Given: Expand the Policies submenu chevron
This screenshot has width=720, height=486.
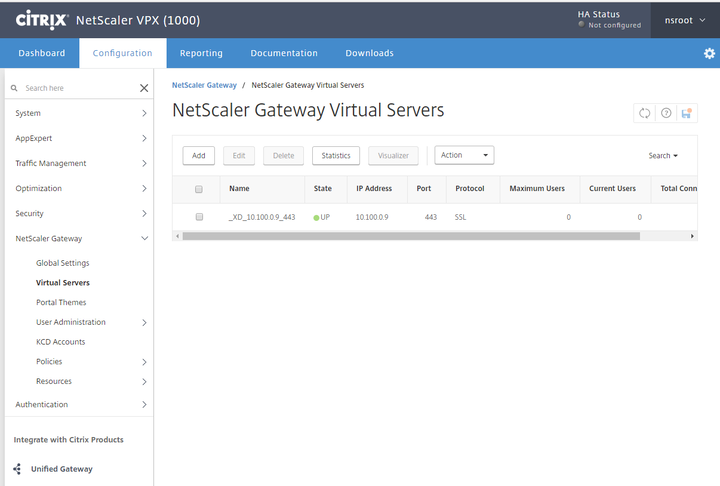Looking at the screenshot, I should (144, 362).
